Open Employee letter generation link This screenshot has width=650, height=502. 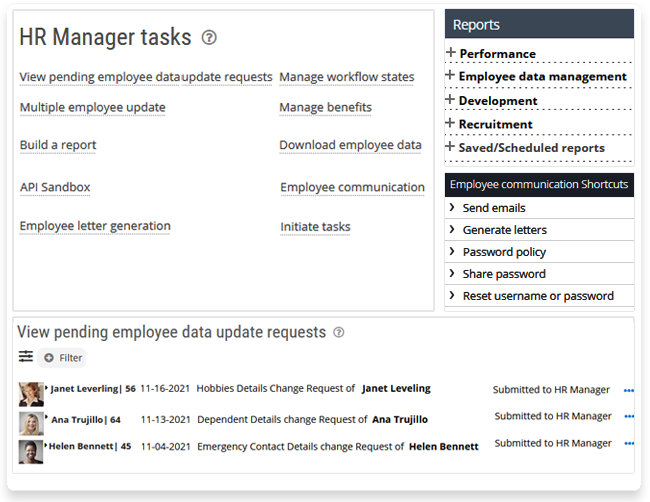tap(95, 226)
